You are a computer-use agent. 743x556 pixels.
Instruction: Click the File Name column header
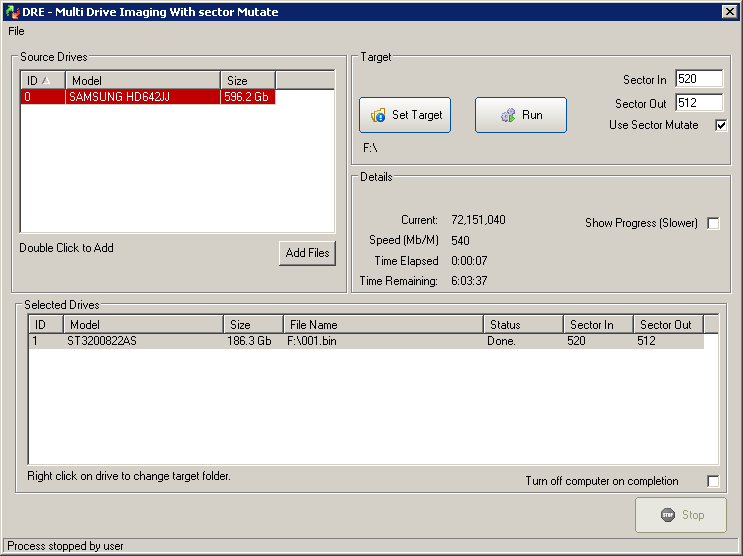coord(382,324)
